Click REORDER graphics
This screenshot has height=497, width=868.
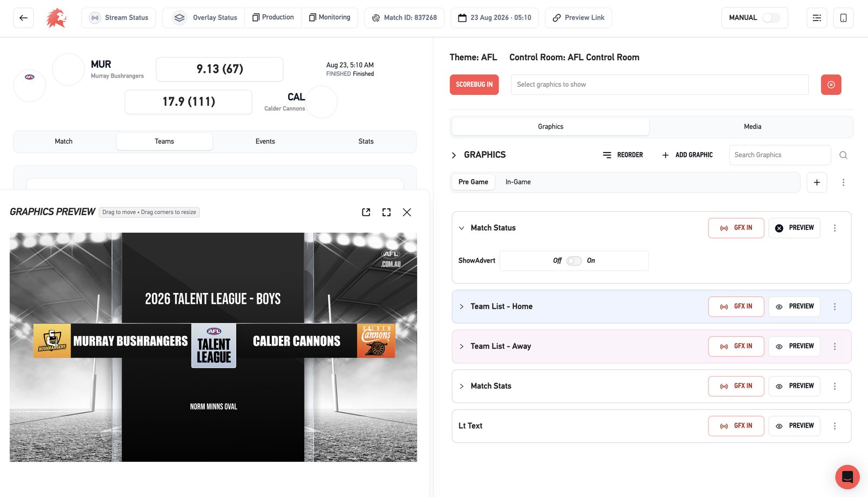pos(623,155)
